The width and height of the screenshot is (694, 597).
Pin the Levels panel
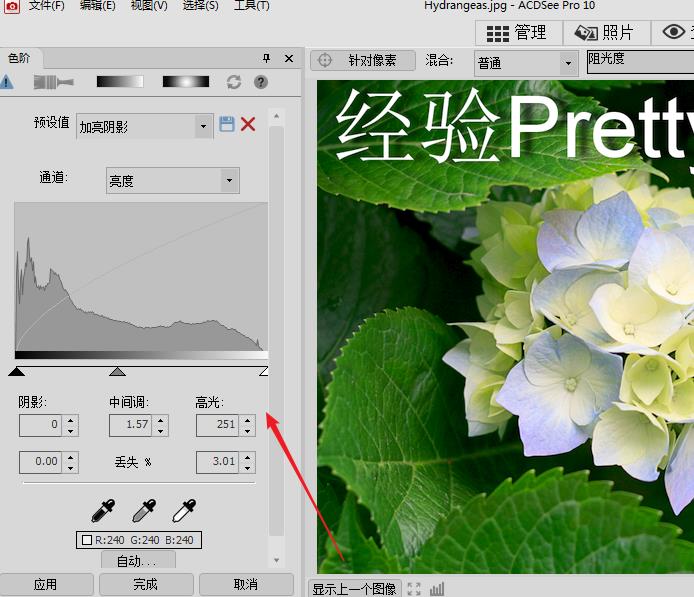click(x=266, y=58)
